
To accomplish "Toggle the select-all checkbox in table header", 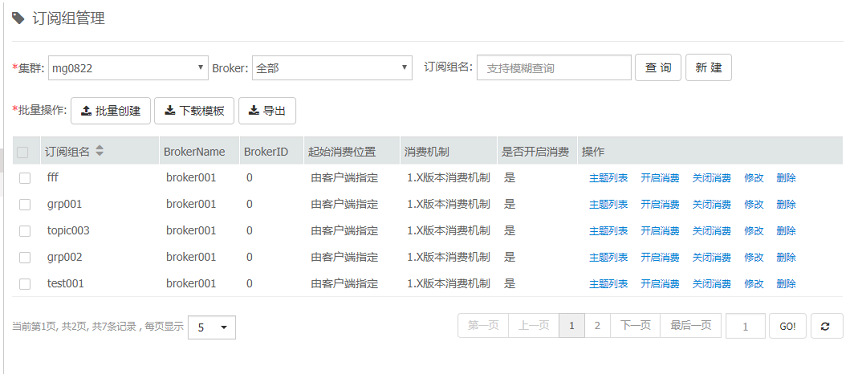I will point(23,152).
